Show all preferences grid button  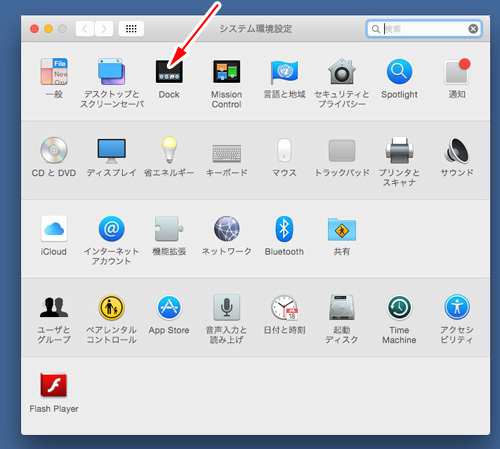pos(131,29)
